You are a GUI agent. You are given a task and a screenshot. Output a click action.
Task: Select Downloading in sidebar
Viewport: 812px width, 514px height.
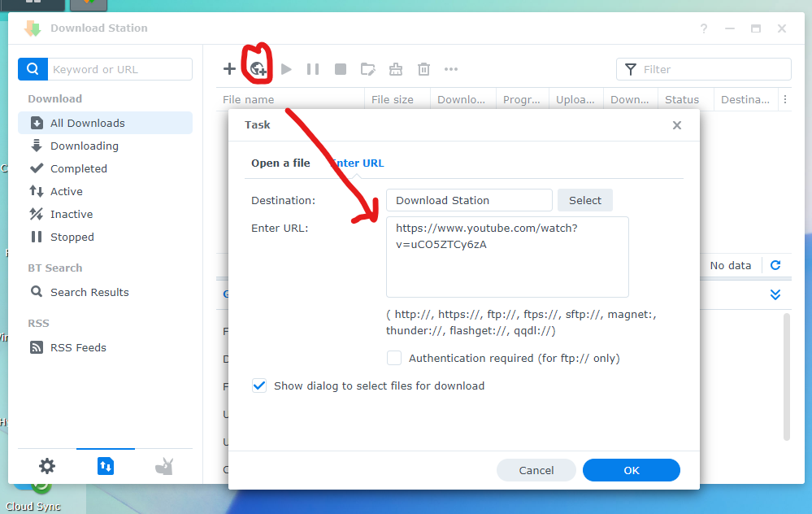(x=105, y=146)
